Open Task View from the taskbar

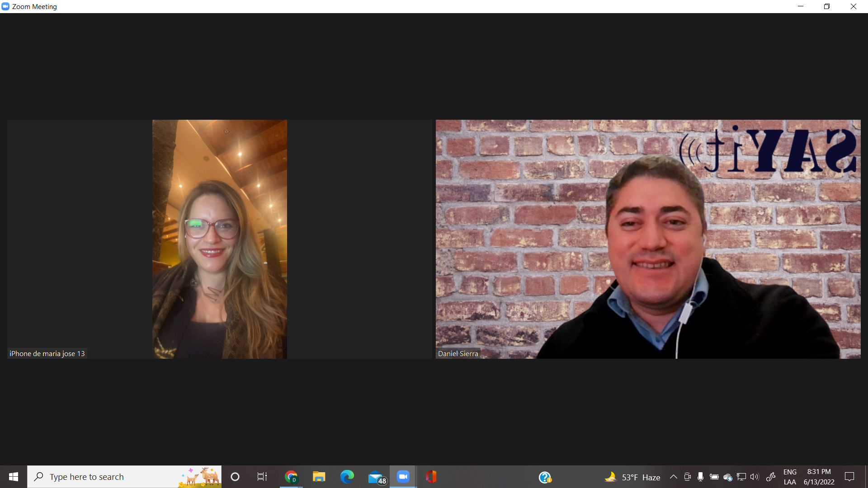pyautogui.click(x=262, y=477)
